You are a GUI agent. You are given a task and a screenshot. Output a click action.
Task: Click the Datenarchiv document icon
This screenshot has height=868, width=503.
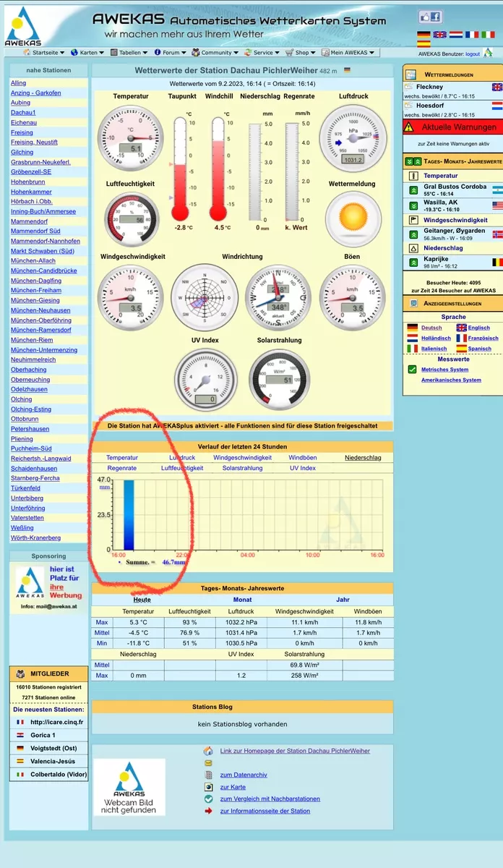point(208,775)
